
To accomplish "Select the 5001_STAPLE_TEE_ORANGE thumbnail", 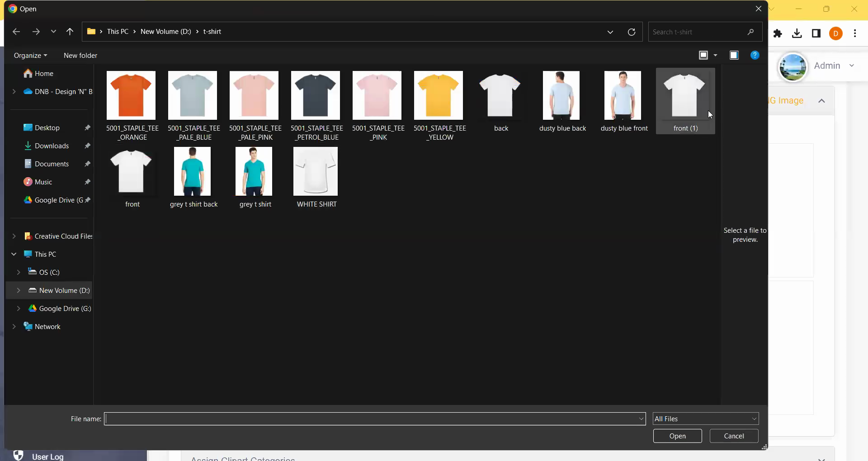I will click(x=131, y=96).
